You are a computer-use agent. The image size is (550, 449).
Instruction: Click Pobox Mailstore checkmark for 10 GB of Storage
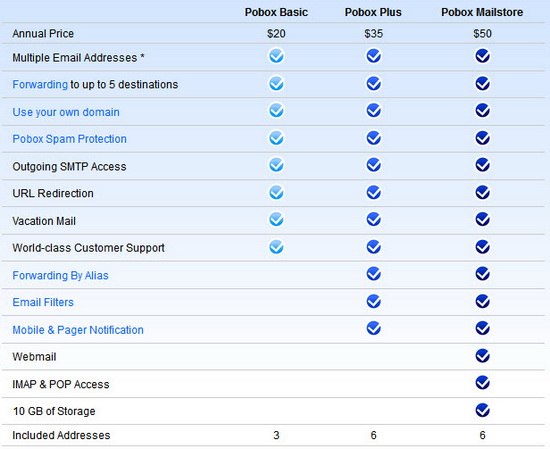point(483,410)
